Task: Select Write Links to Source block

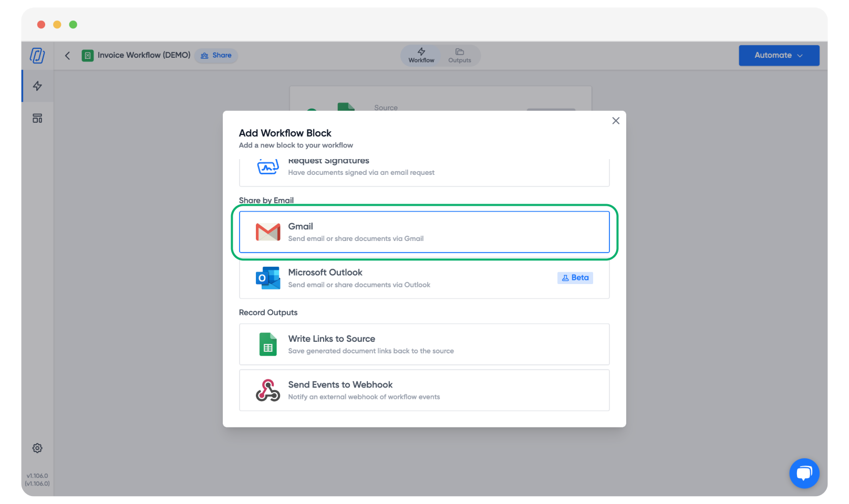Action: pyautogui.click(x=424, y=344)
